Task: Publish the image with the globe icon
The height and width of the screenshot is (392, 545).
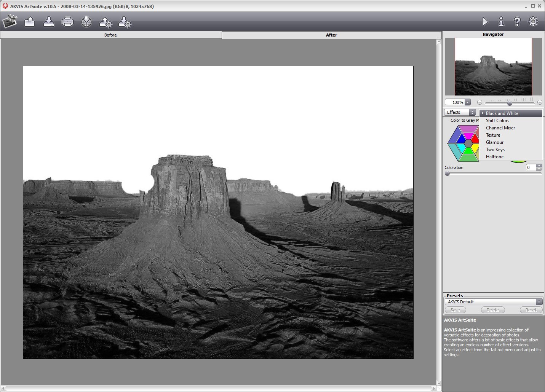Action: tap(86, 22)
